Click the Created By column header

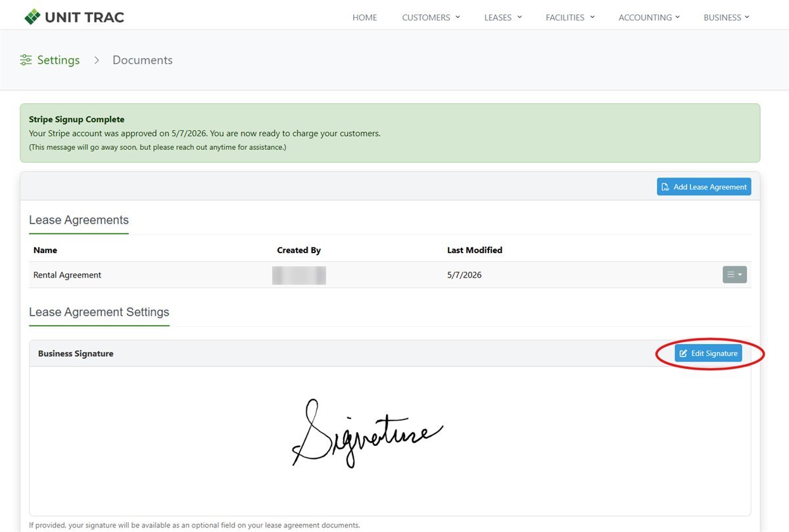tap(299, 250)
